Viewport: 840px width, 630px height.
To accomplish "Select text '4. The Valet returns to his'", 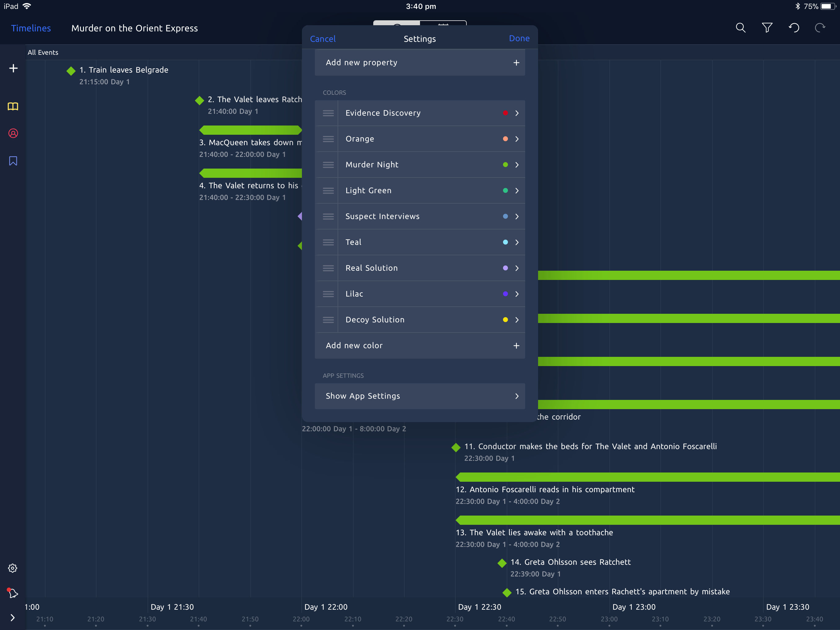I will pos(249,186).
